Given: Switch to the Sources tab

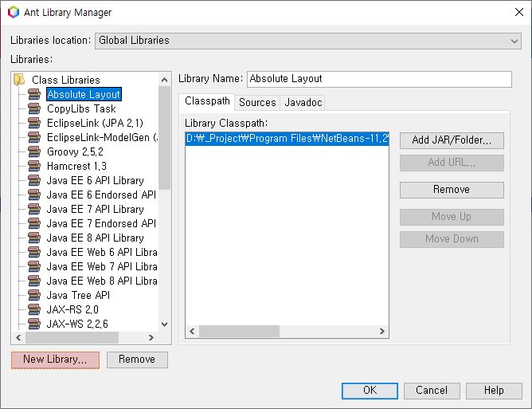Looking at the screenshot, I should point(257,103).
